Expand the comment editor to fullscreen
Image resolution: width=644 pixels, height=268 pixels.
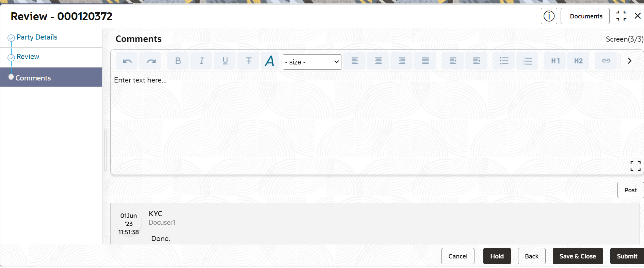coord(635,166)
